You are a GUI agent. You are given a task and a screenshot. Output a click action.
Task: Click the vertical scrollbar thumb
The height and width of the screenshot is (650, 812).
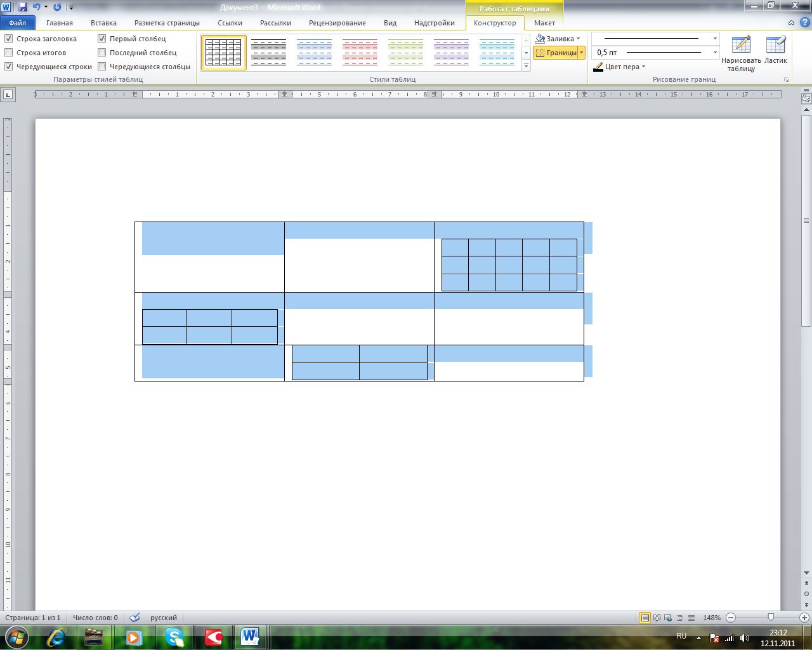pyautogui.click(x=806, y=220)
